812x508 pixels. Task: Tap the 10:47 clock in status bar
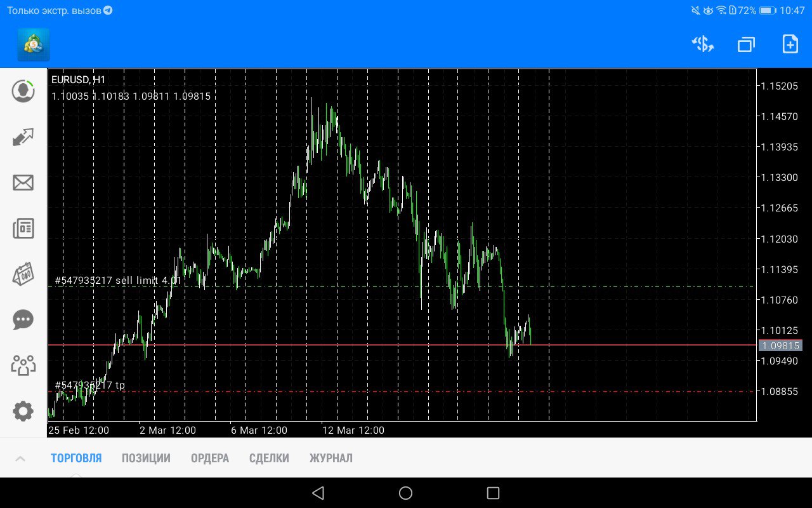[793, 11]
